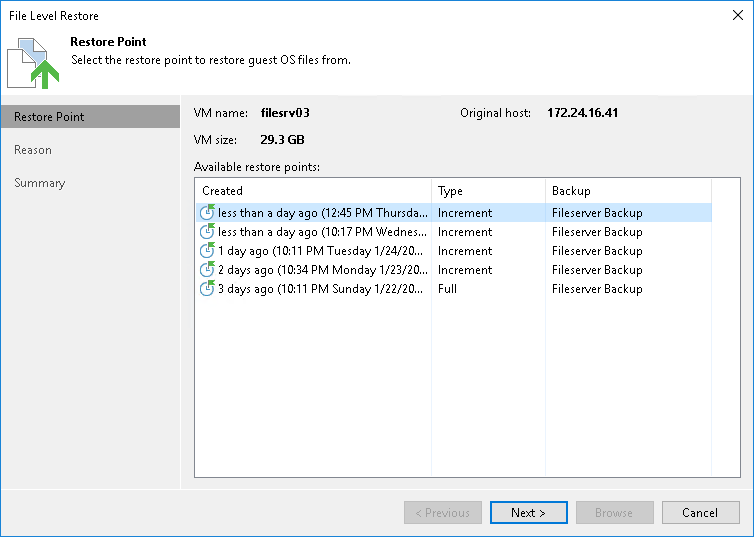
Task: Click 'Increment' type cell in Monday row
Action: click(465, 270)
